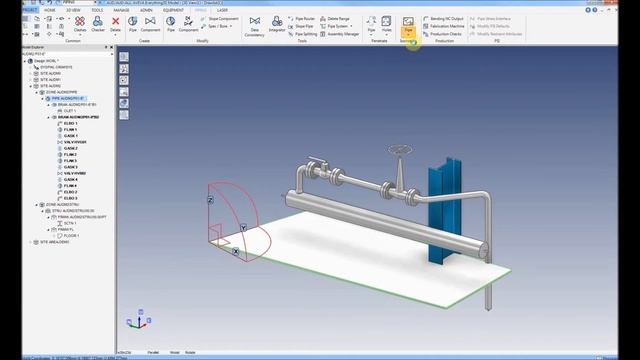
Task: Click the Slope Component command
Action: (220, 19)
